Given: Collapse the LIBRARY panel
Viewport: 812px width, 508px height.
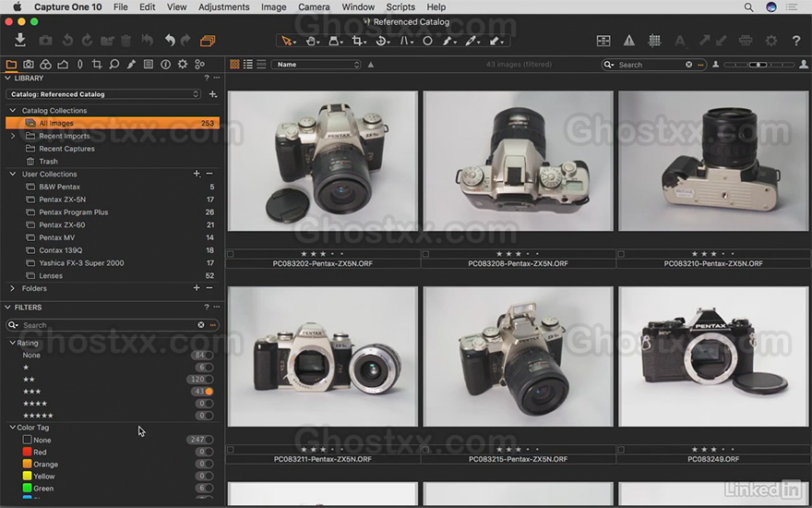Looking at the screenshot, I should (7, 78).
